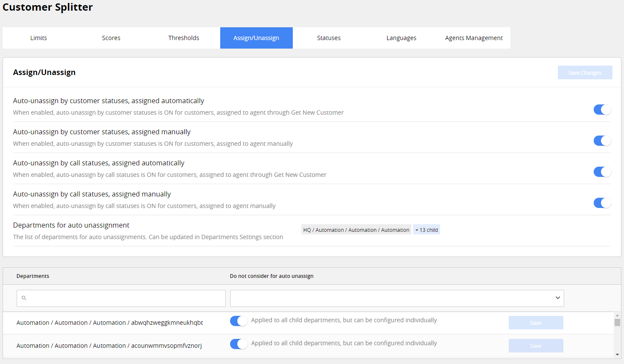Save the abwqhzweggkmneukhqbt department row
Screen dimensions: 624x364
[x=536, y=323]
